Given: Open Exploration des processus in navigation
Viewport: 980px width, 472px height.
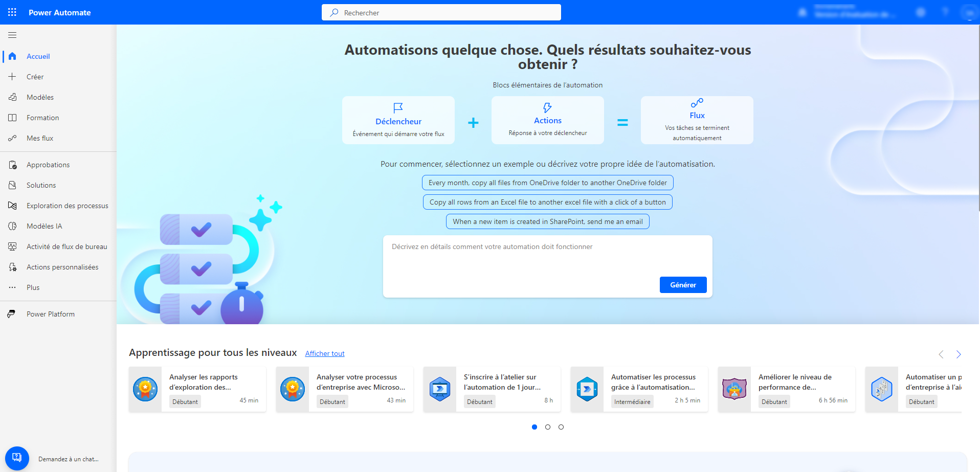Looking at the screenshot, I should point(68,206).
